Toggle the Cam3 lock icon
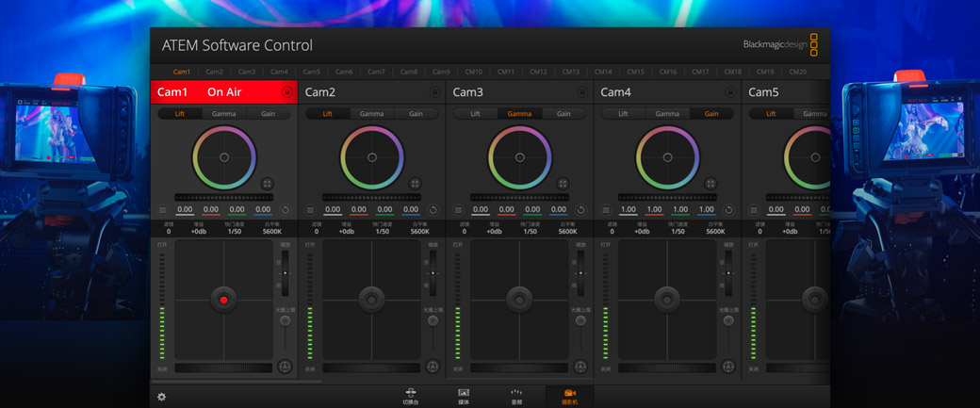Image resolution: width=980 pixels, height=408 pixels. [582, 92]
